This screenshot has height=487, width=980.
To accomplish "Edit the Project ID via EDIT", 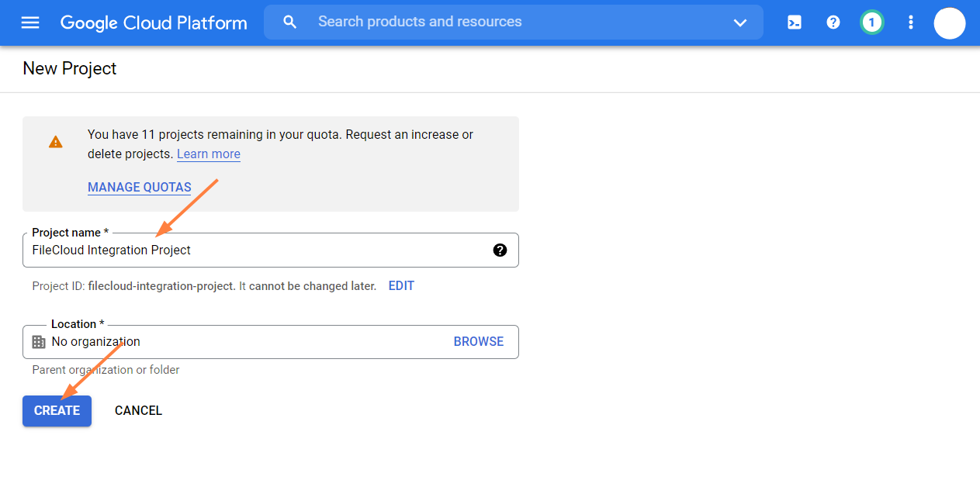I will 401,285.
